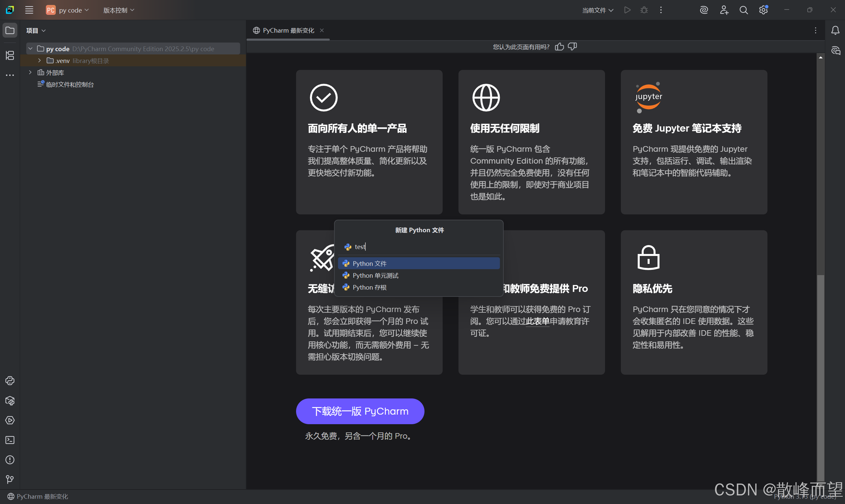Viewport: 845px width, 504px height.
Task: Mark the page helpful with thumbs up
Action: (559, 47)
